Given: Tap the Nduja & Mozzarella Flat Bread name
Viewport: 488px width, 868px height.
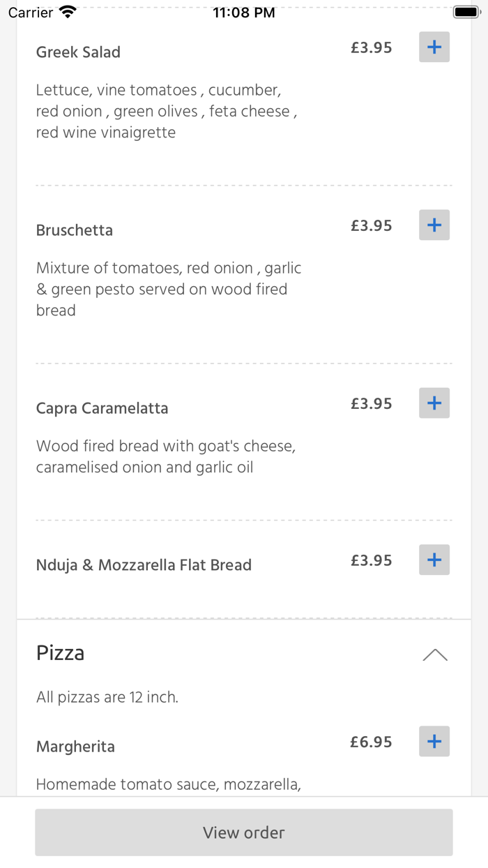Looking at the screenshot, I should (x=144, y=564).
